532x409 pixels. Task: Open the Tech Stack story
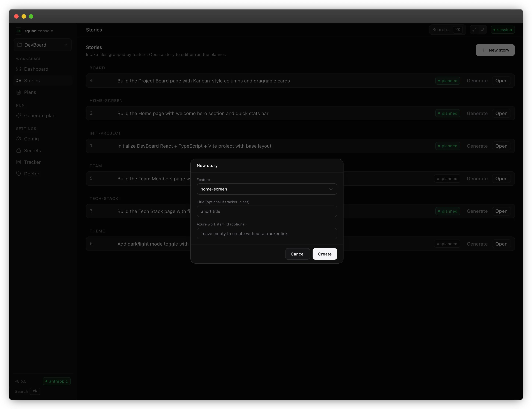point(501,211)
